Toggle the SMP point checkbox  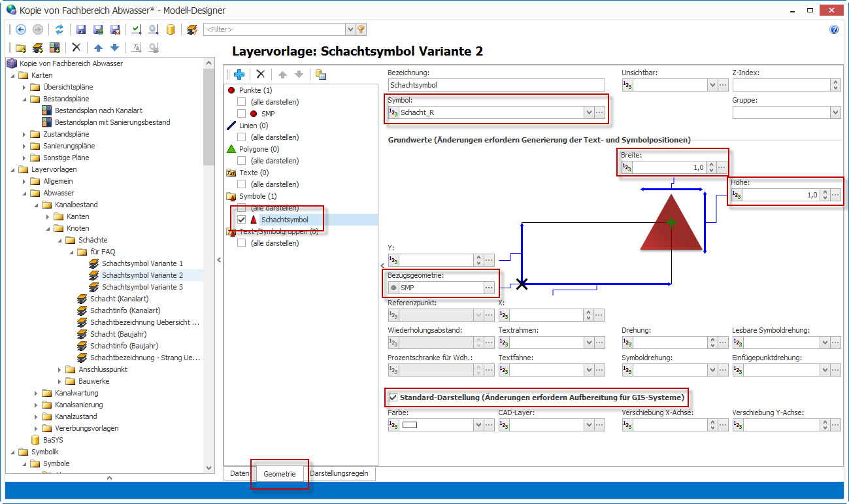[x=242, y=114]
